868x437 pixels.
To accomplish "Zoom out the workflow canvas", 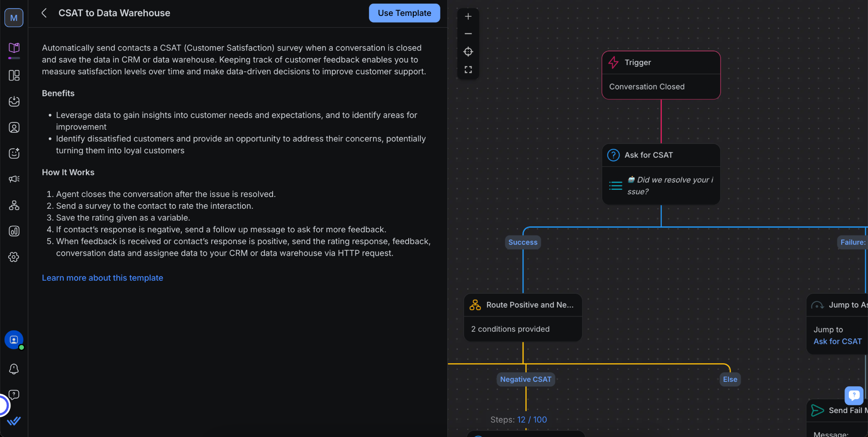I will point(468,34).
